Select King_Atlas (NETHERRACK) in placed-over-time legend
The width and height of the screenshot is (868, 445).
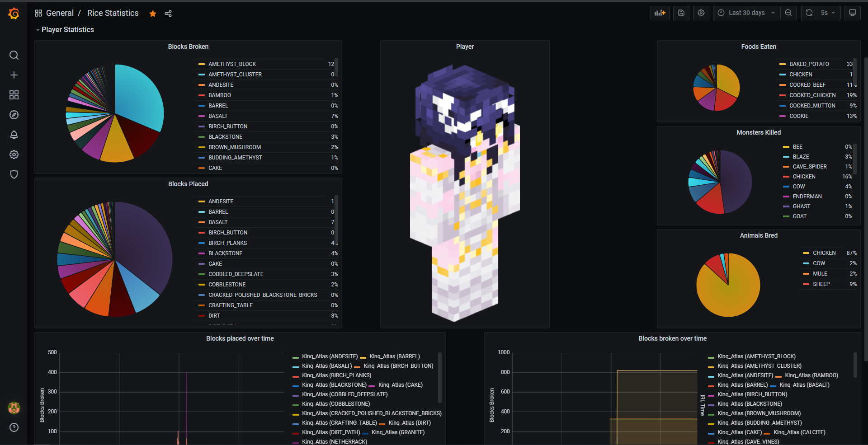tap(335, 441)
